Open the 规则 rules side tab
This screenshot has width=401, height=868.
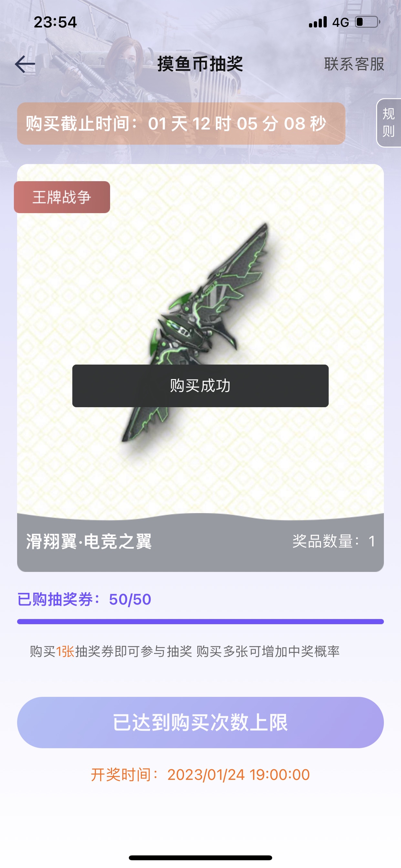pos(388,123)
